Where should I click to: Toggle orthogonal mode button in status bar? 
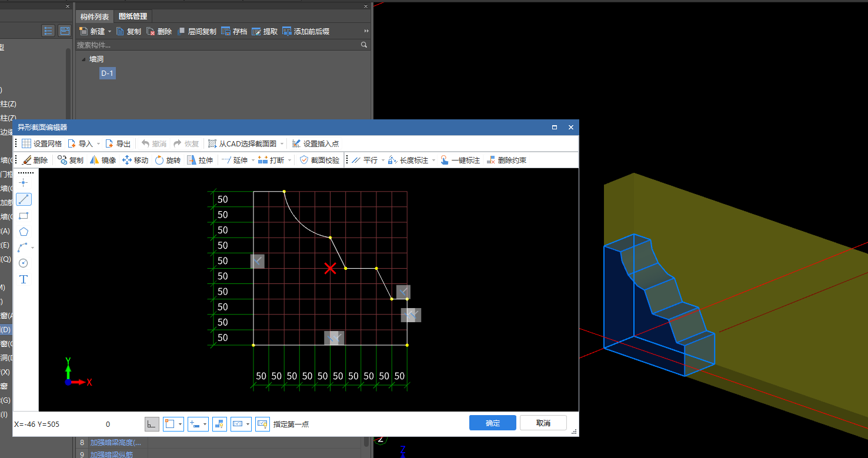click(x=152, y=424)
